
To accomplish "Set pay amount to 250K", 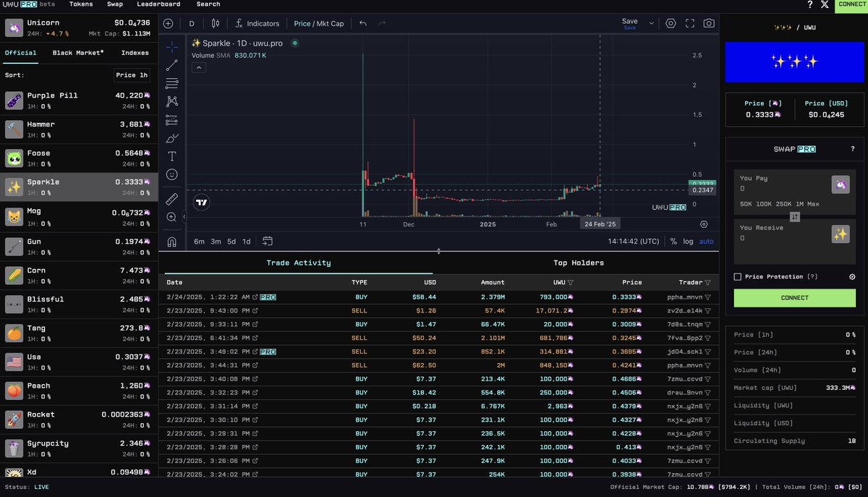I will pos(783,204).
